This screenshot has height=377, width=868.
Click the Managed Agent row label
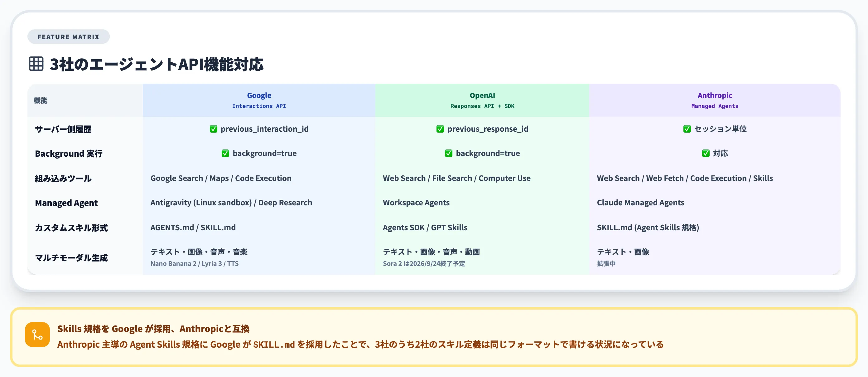pos(66,203)
